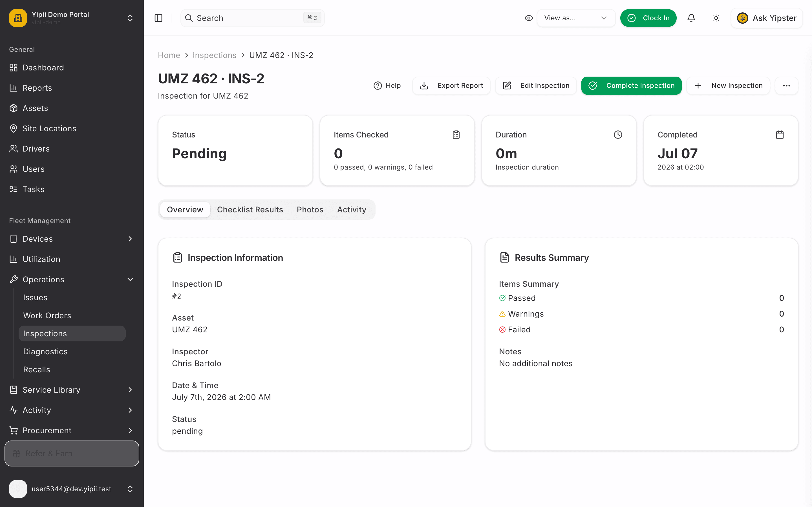Switch to Checklist Results tab

[x=250, y=210]
